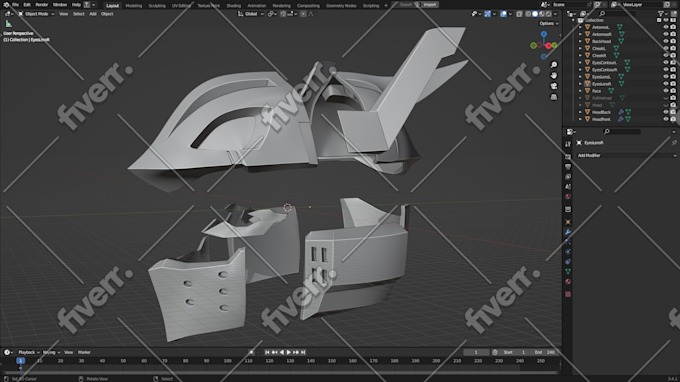Play the animation forward
This screenshot has width=680, height=382.
pyautogui.click(x=288, y=352)
